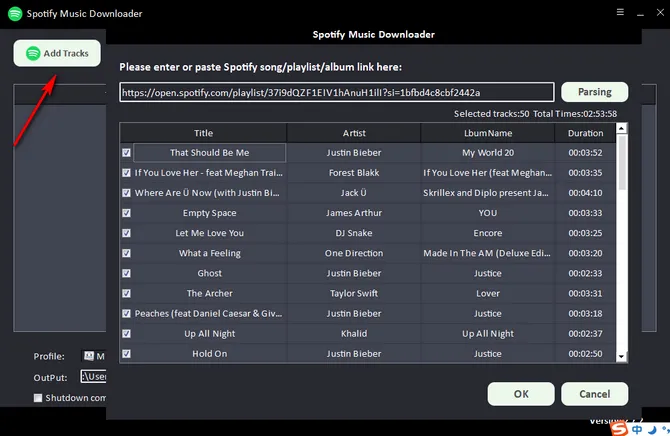Select the '00:02:50' duration cell
The height and width of the screenshot is (436, 670).
point(585,354)
